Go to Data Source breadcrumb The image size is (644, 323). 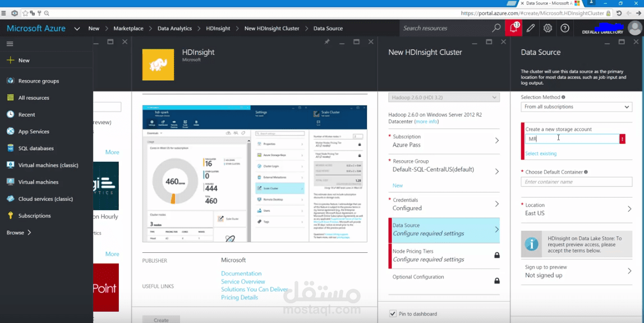pos(328,29)
